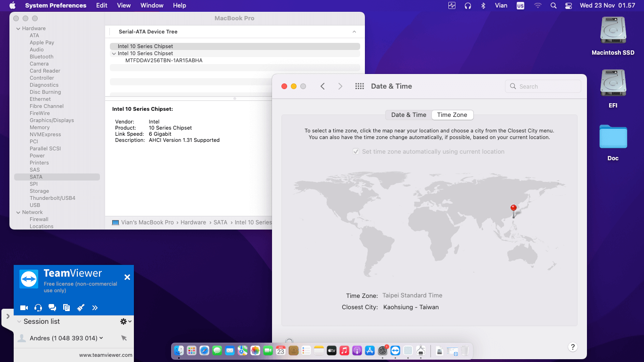
Task: Open the www.teamviewer.com link
Action: click(x=106, y=355)
